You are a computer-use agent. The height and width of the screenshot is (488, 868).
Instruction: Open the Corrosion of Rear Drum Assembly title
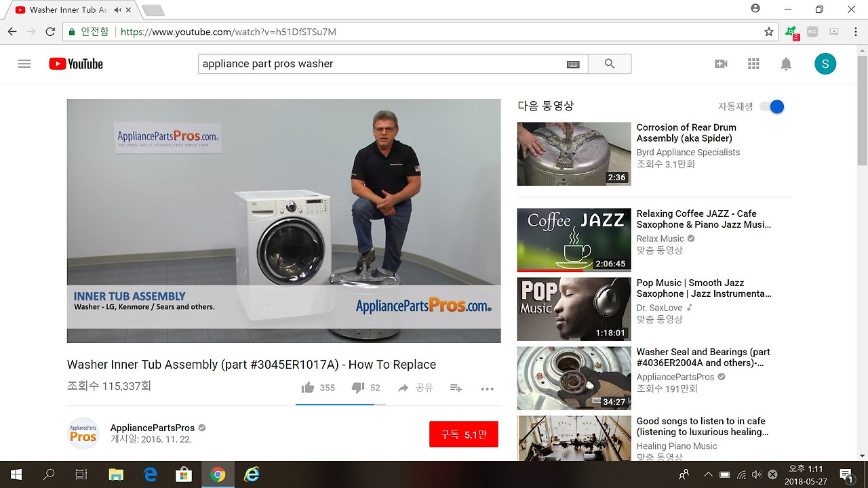point(686,133)
